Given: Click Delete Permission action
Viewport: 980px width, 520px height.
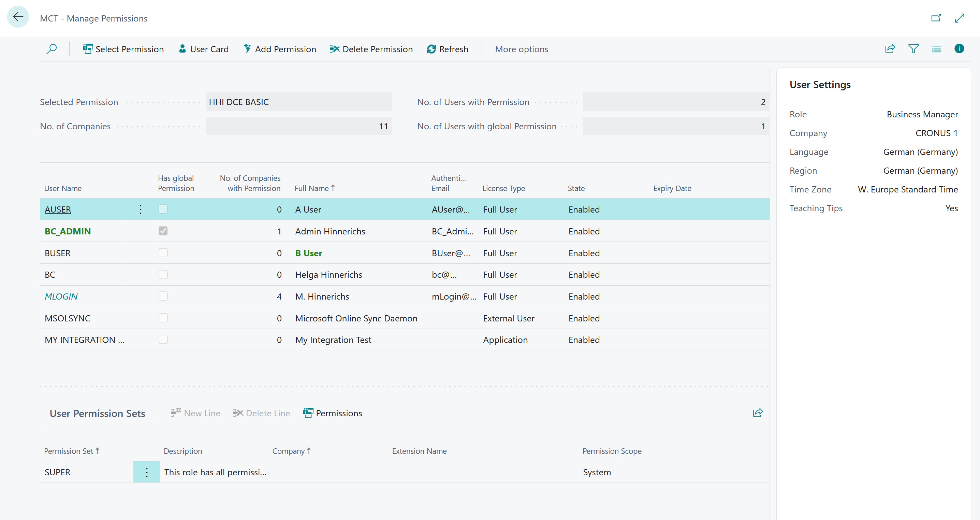Looking at the screenshot, I should click(371, 49).
